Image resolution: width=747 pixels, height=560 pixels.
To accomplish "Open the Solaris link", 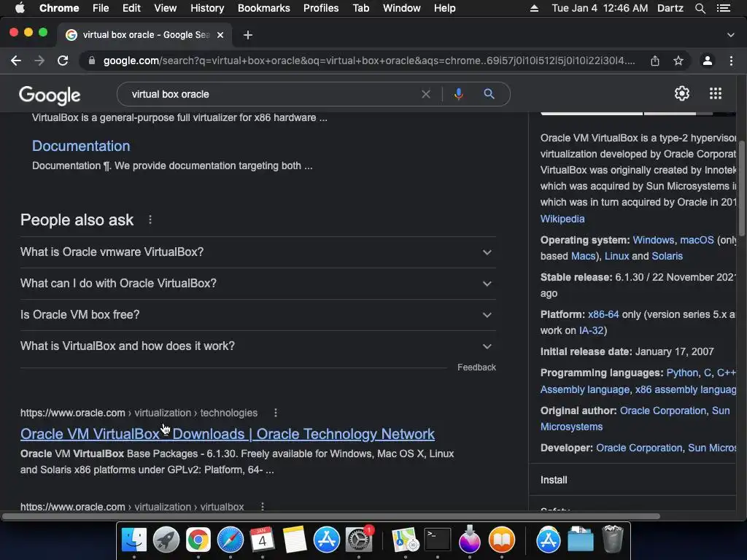I will 667,256.
